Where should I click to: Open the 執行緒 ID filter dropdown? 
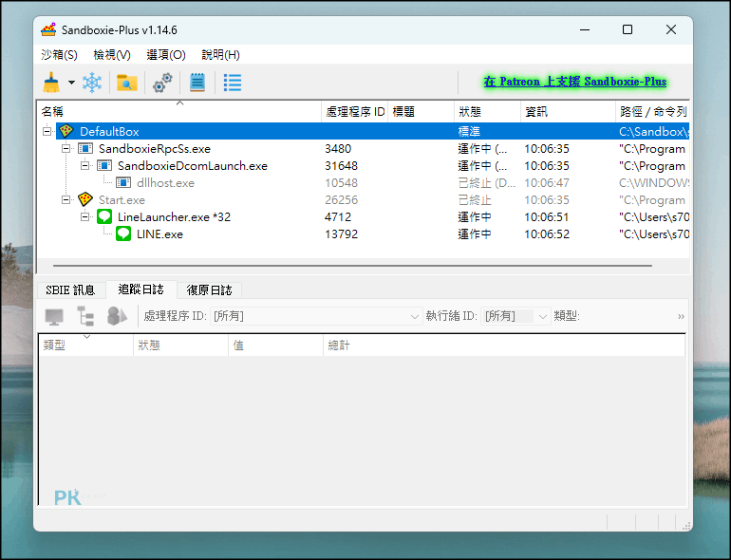[x=515, y=316]
